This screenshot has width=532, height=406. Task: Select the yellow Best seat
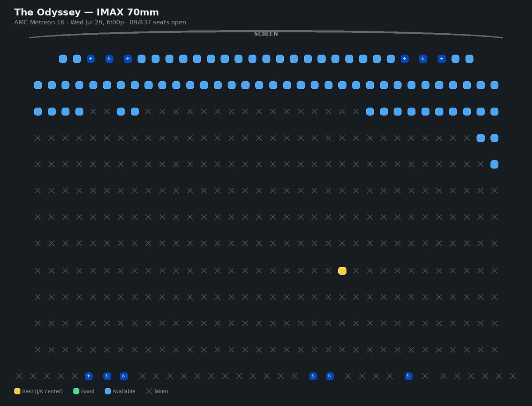coord(342,271)
